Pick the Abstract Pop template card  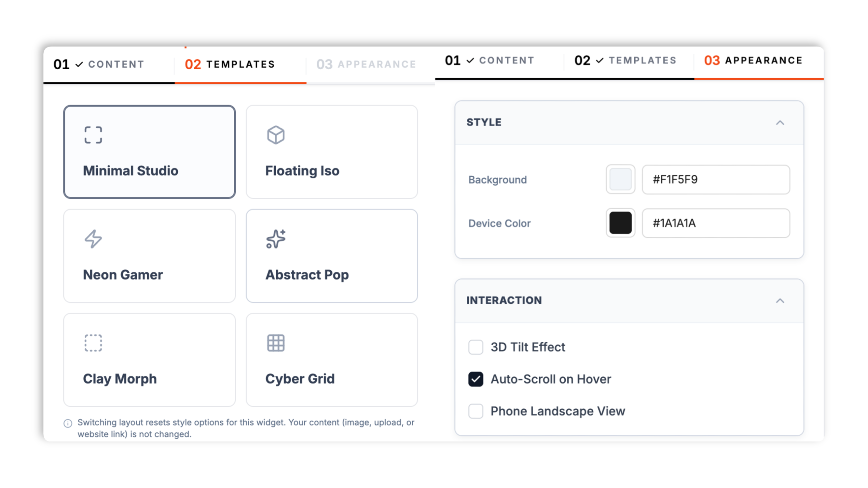point(332,256)
